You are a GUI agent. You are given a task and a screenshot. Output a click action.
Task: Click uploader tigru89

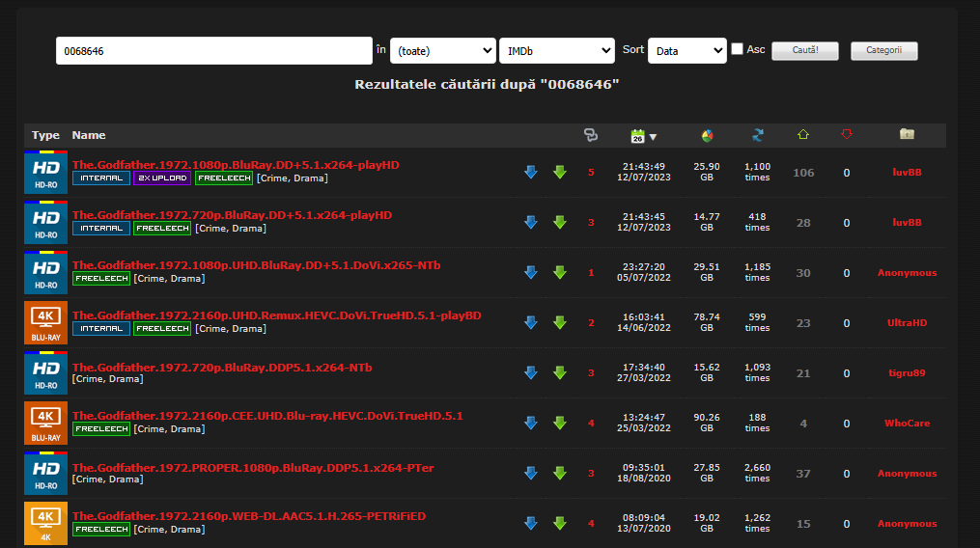[907, 373]
